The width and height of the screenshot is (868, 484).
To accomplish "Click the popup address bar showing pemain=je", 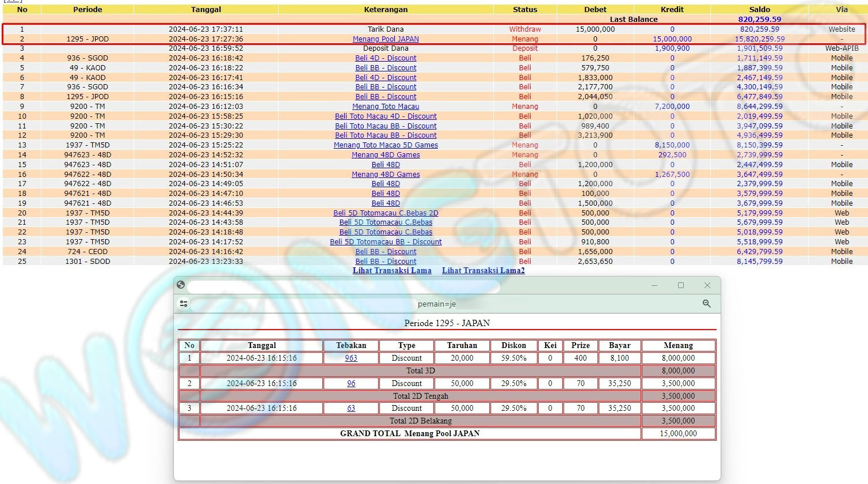I will point(436,304).
